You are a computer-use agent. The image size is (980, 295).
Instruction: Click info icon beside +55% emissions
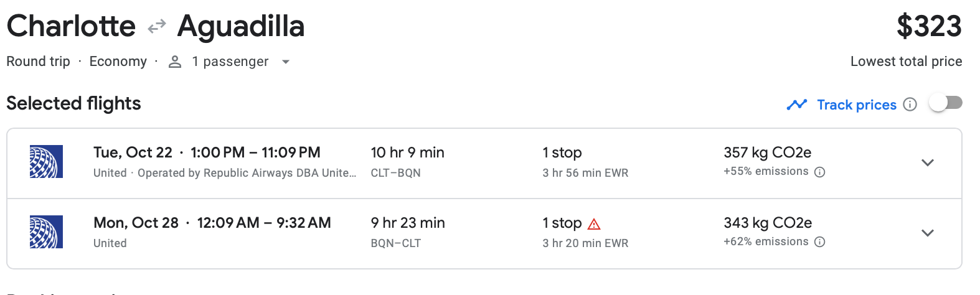tap(820, 172)
